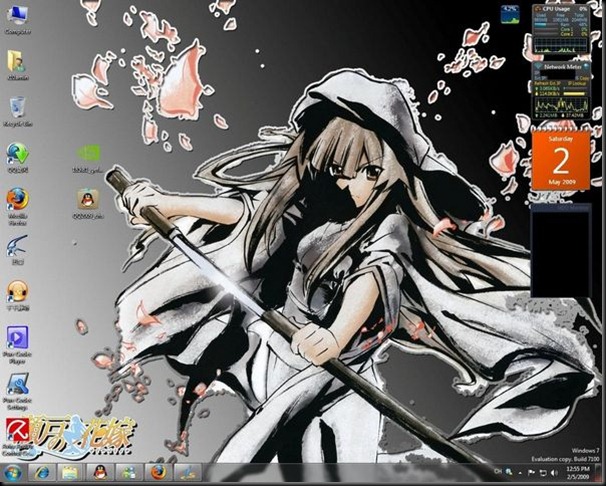Click the Refresh Ext. IP link

tap(547, 83)
